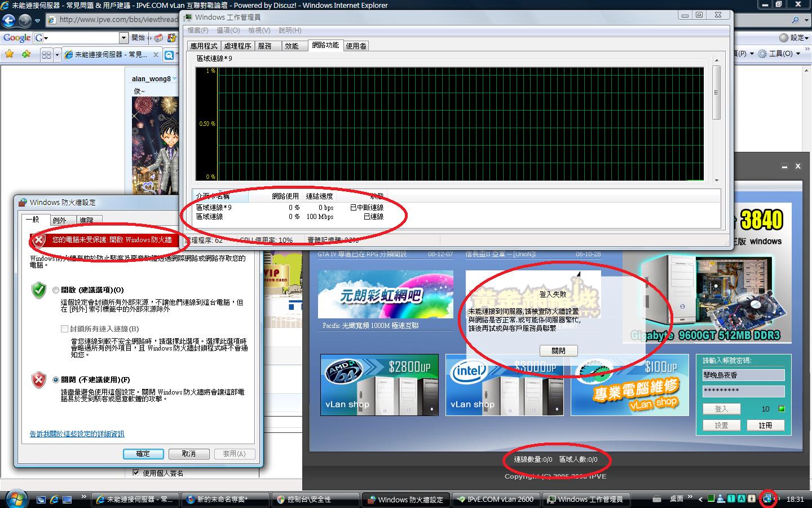Click 確定 in the firewall settings dialog

[143, 454]
